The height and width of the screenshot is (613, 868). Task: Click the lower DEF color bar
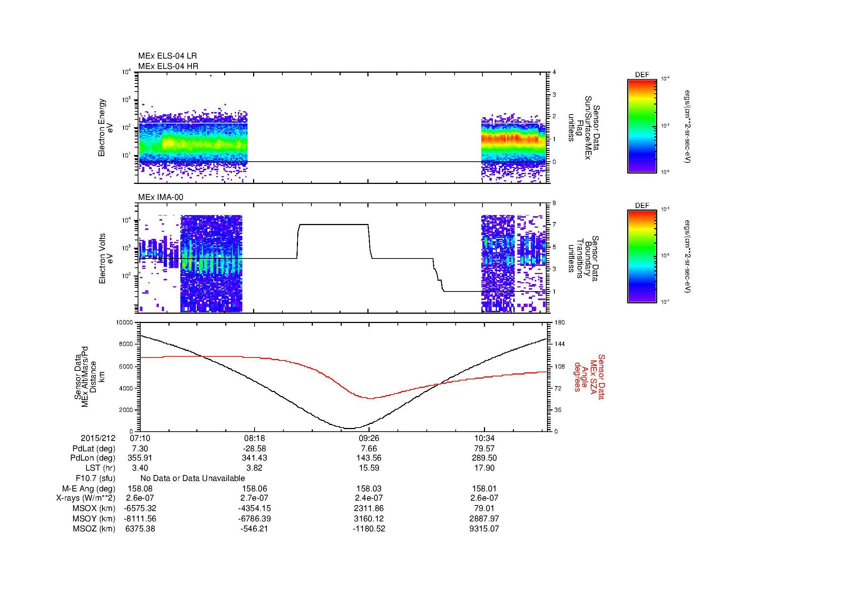[642, 257]
